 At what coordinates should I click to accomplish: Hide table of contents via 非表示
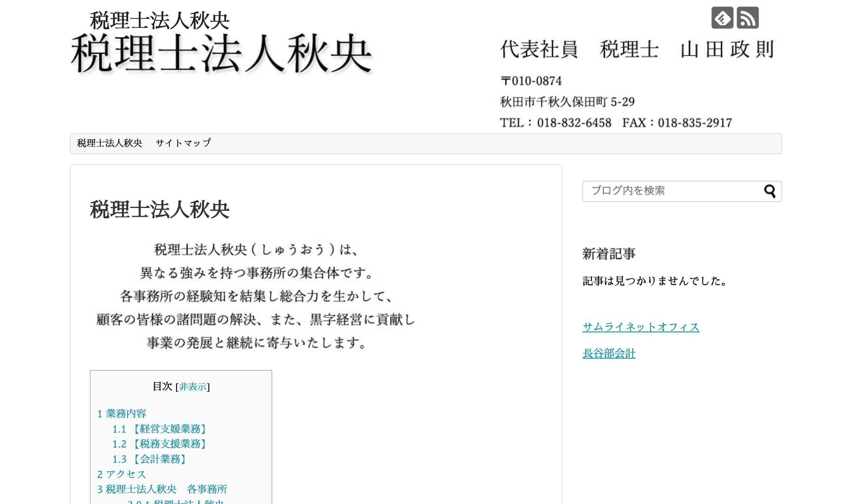tap(193, 387)
